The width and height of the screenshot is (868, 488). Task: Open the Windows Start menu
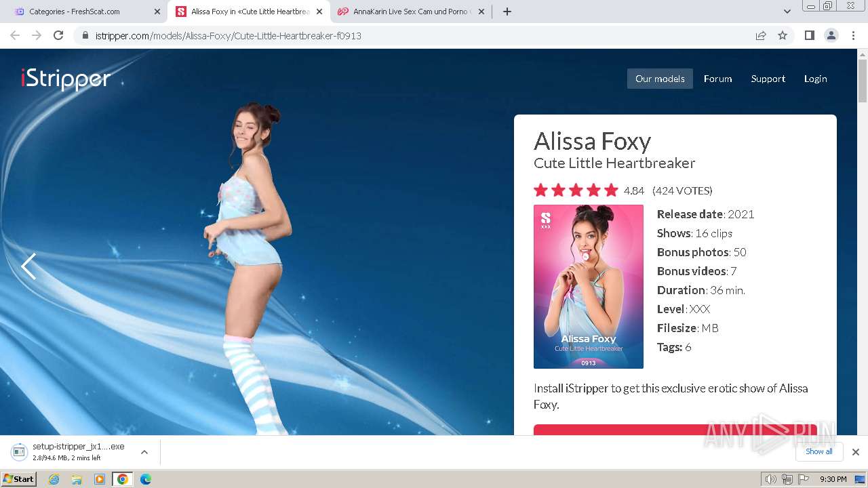19,479
